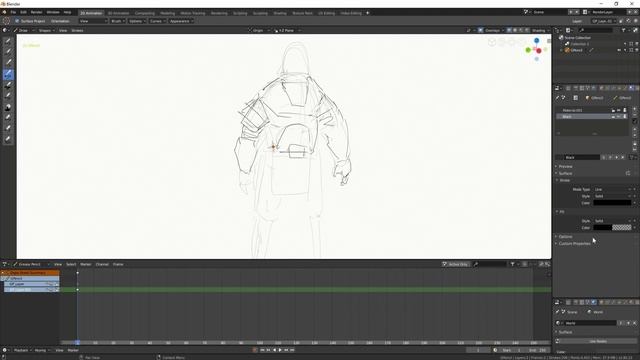Open the Options dropdown in tool settings

tap(137, 21)
